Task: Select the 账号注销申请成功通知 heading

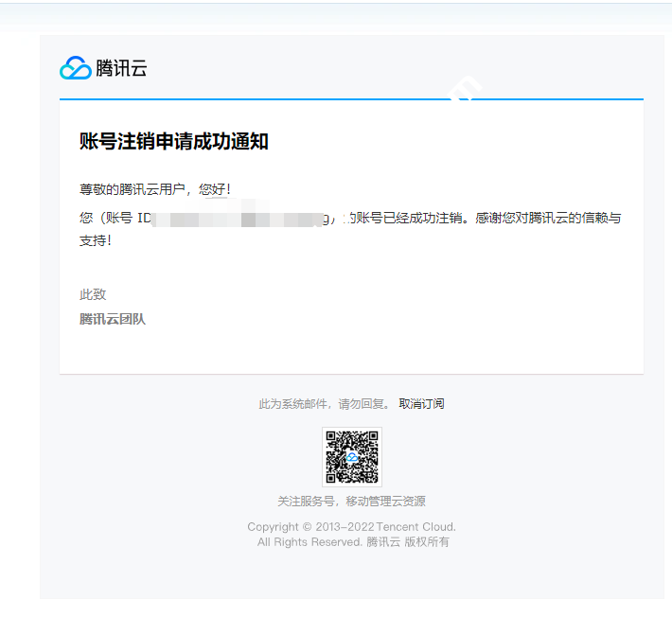Action: coord(174,142)
